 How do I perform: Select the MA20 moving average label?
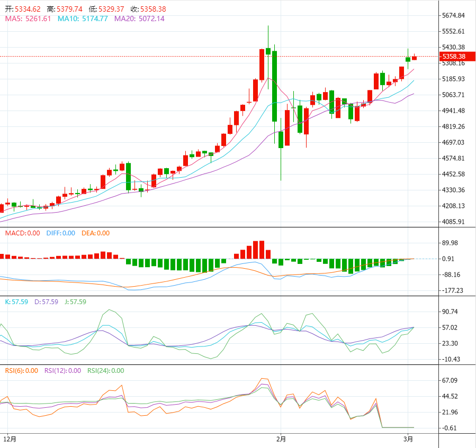pos(139,19)
